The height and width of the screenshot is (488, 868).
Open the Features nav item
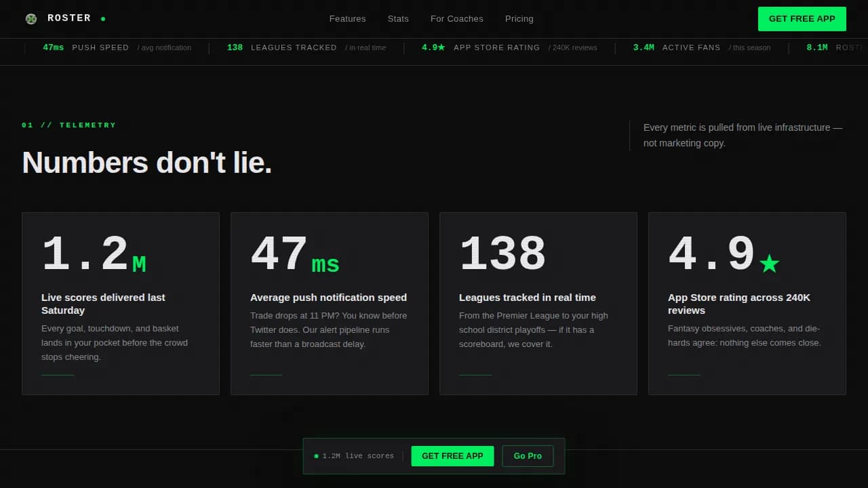tap(347, 19)
